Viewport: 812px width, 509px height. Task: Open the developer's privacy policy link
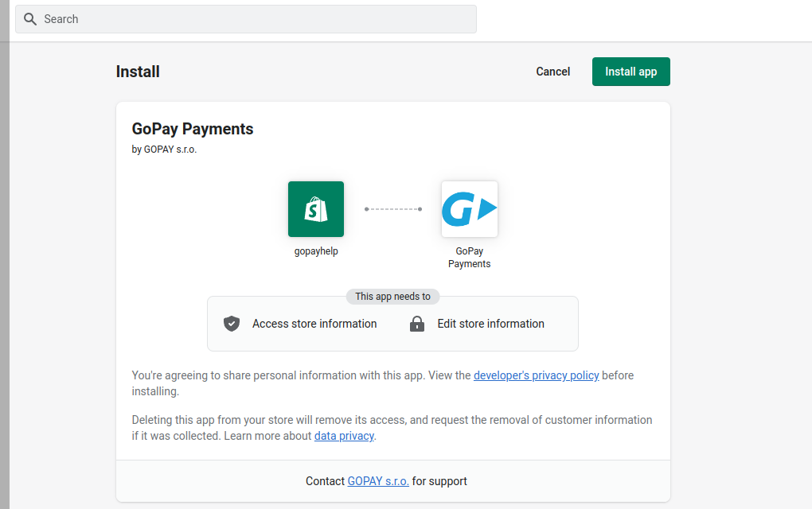pyautogui.click(x=536, y=375)
